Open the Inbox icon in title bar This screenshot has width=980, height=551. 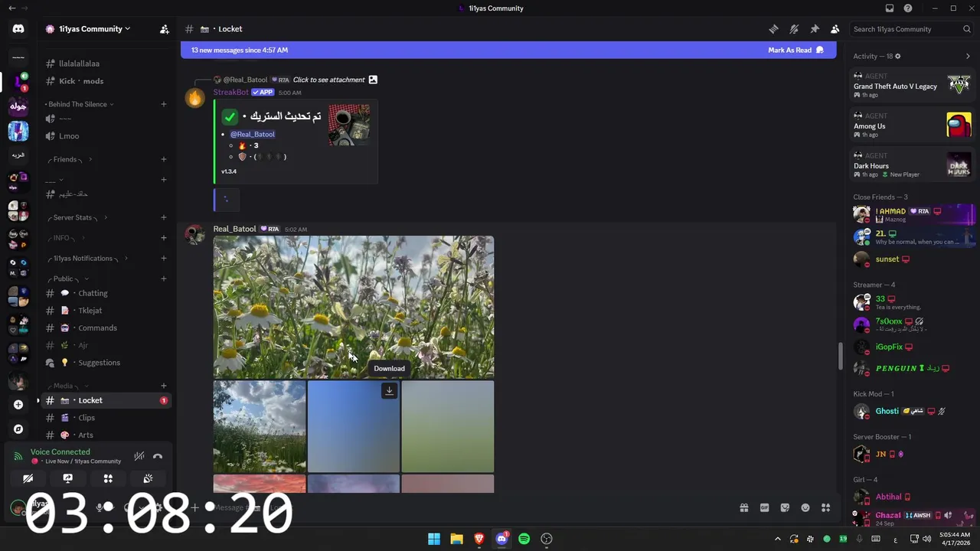890,8
